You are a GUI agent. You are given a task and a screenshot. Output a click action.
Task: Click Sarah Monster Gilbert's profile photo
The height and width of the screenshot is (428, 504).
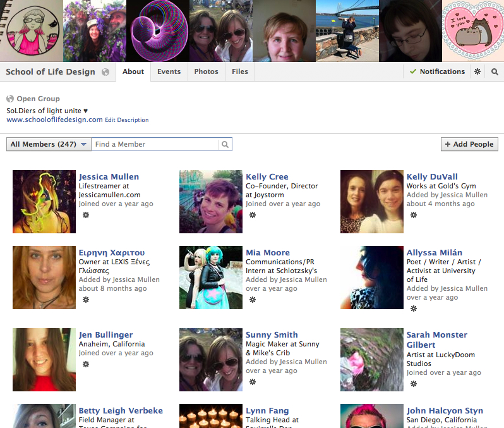[x=372, y=360]
